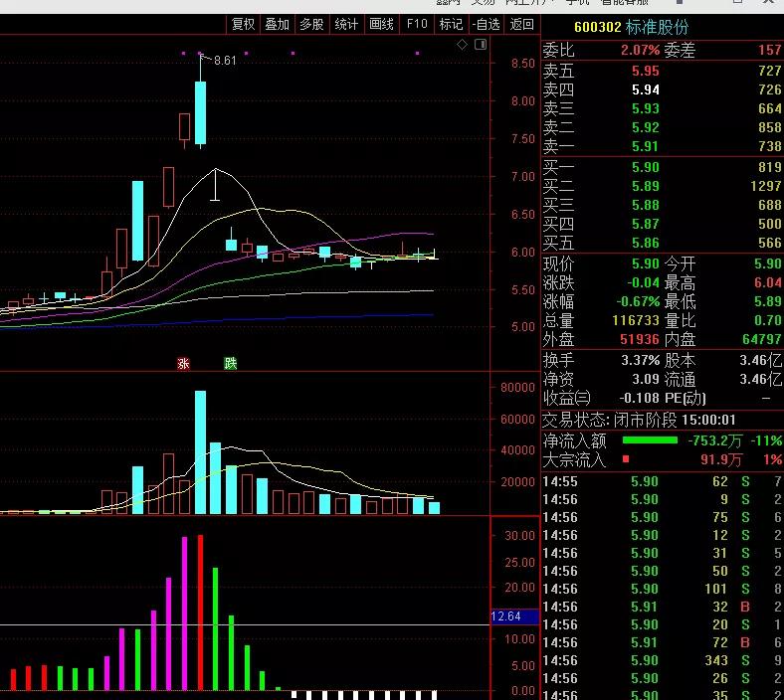Screen dimensions: 784x700
Task: Switch the 收益(三) earnings period selector
Action: point(566,397)
